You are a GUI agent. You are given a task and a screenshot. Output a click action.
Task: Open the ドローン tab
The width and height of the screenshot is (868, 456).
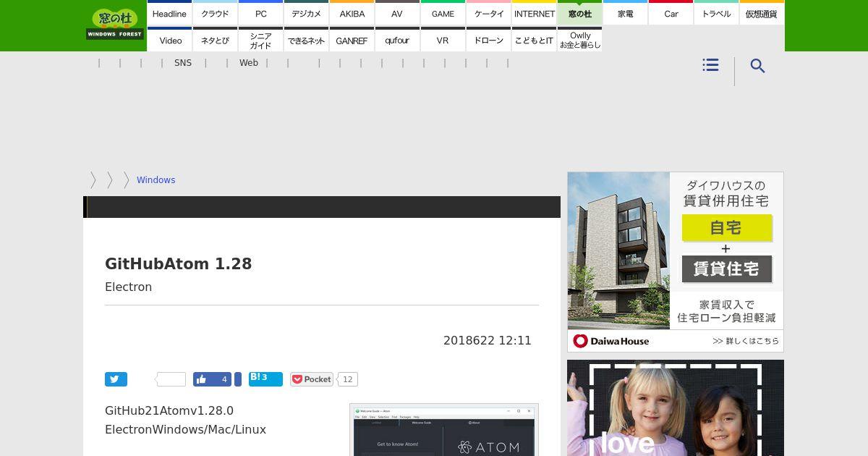point(488,41)
